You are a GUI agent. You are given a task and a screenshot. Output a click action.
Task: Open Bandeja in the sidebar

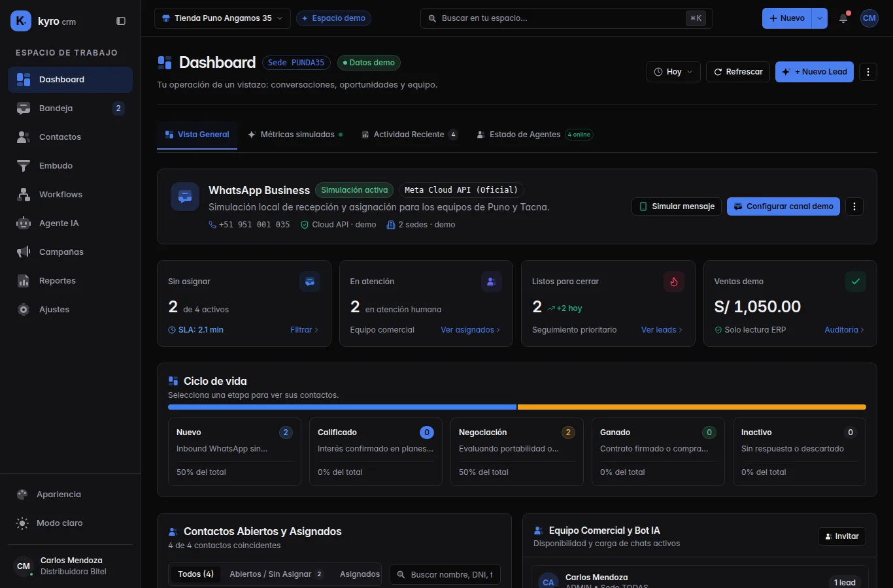coord(70,108)
